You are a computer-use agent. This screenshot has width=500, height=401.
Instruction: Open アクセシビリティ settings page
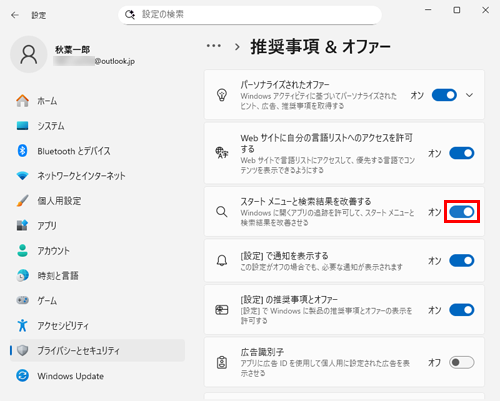point(97,325)
